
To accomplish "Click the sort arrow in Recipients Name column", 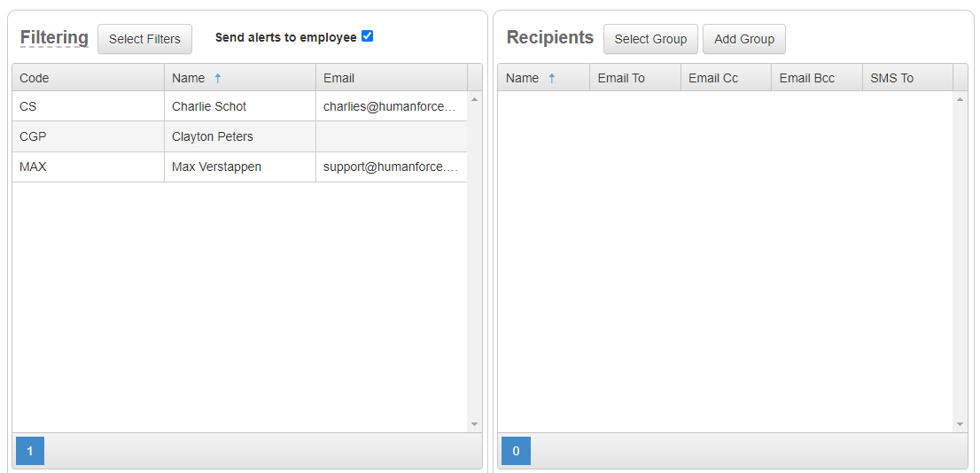I will pos(552,78).
